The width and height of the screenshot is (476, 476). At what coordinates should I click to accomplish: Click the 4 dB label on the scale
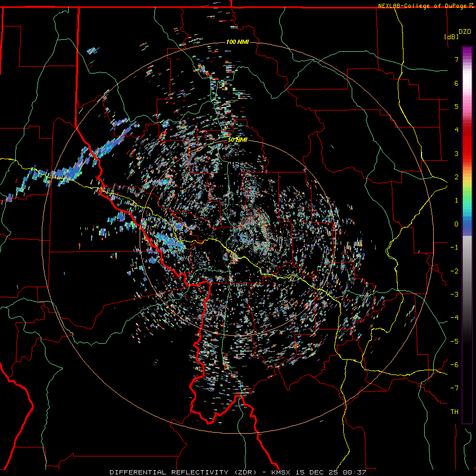(456, 130)
